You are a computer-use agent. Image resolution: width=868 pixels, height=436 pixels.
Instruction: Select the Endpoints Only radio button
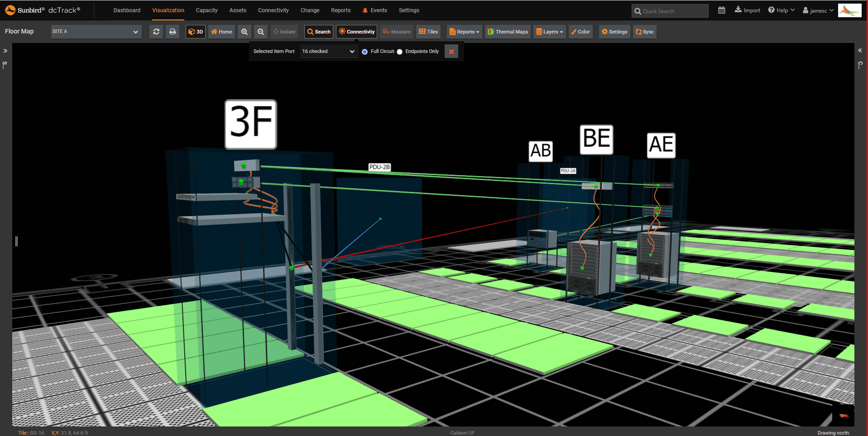coord(400,52)
